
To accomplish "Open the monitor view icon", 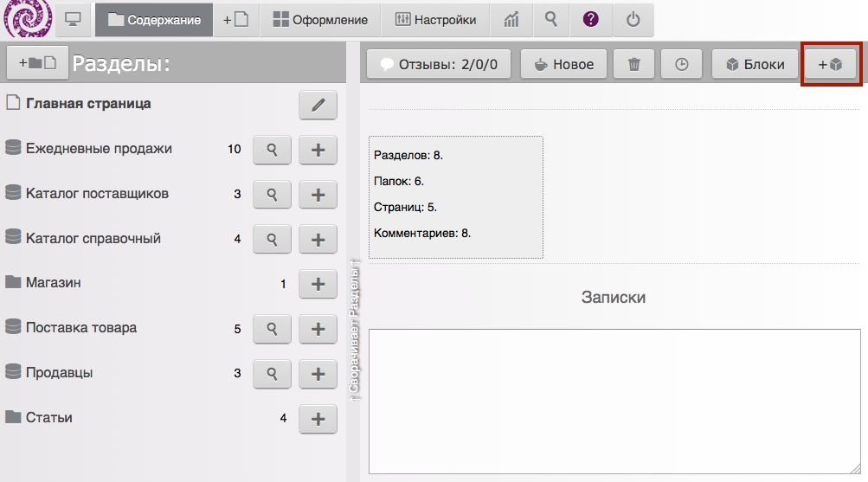I will pos(74,19).
